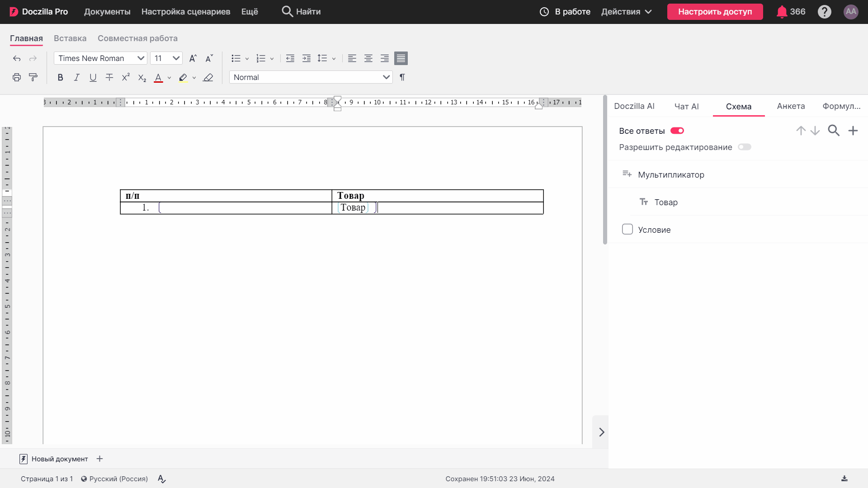Expand the font color options arrow

(x=169, y=78)
